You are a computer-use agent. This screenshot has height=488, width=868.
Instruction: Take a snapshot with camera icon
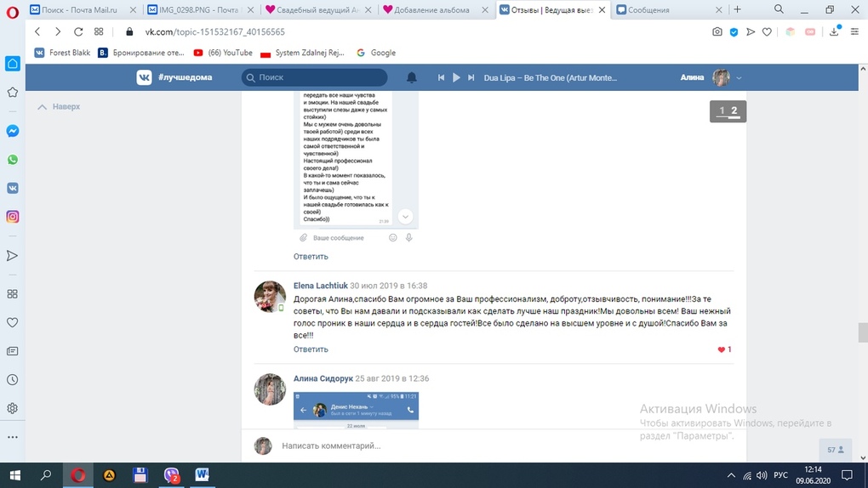[x=717, y=31]
